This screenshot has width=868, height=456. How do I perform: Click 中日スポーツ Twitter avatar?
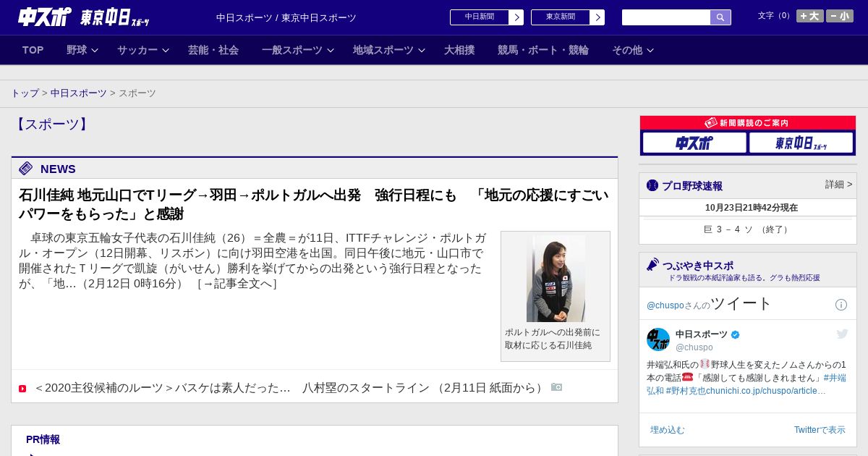(658, 339)
